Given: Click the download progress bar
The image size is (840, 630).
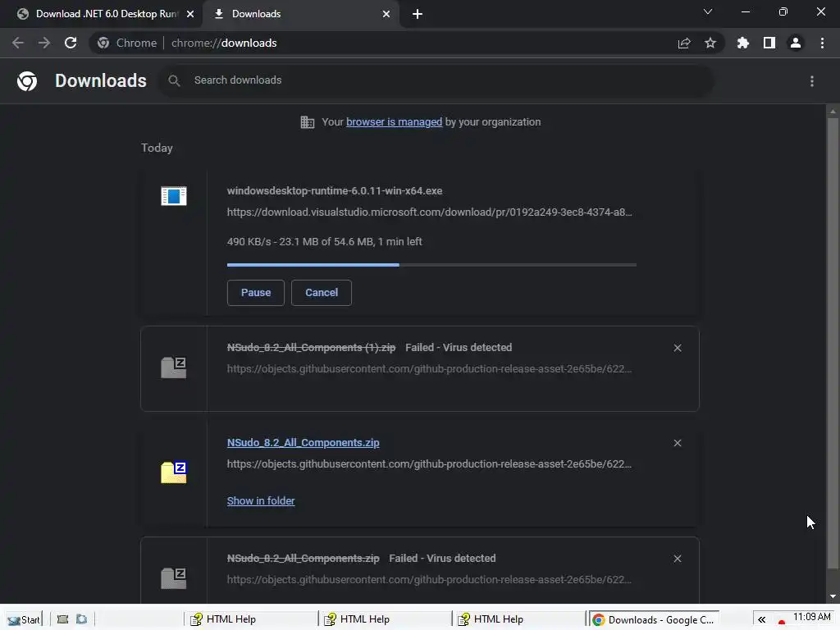Looking at the screenshot, I should (x=431, y=265).
